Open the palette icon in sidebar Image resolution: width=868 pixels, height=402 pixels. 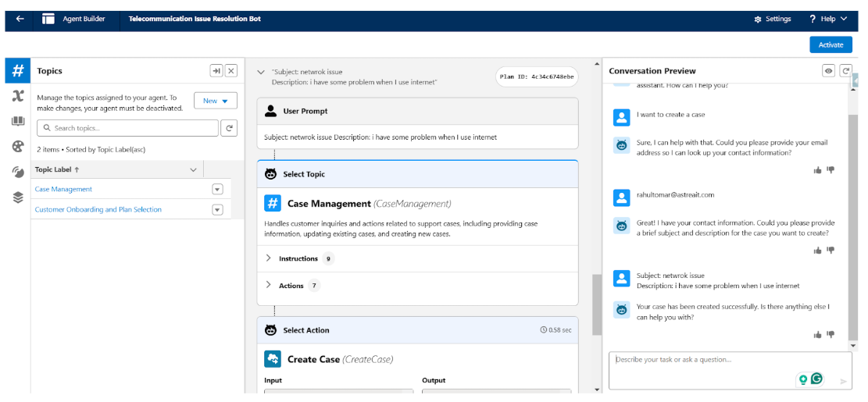18,147
